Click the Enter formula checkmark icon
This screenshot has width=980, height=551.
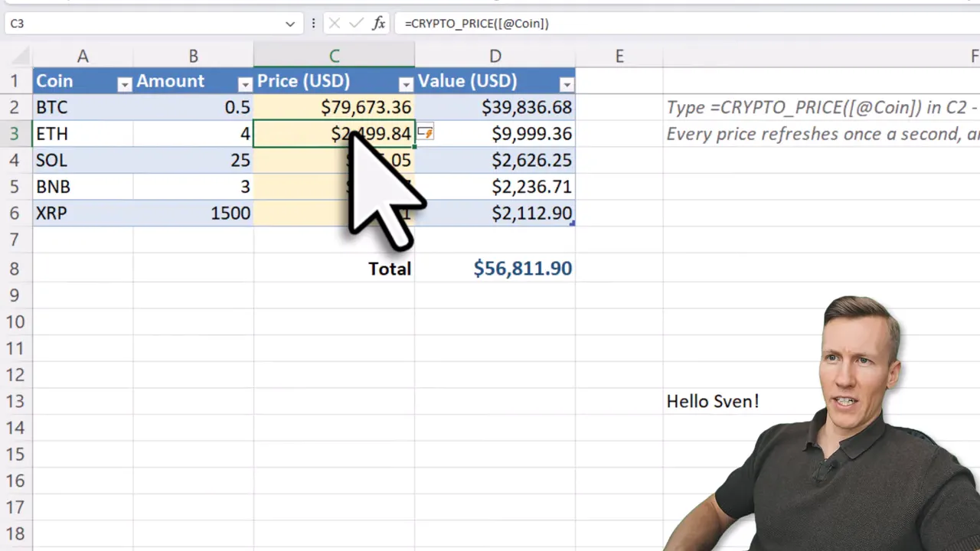coord(356,24)
